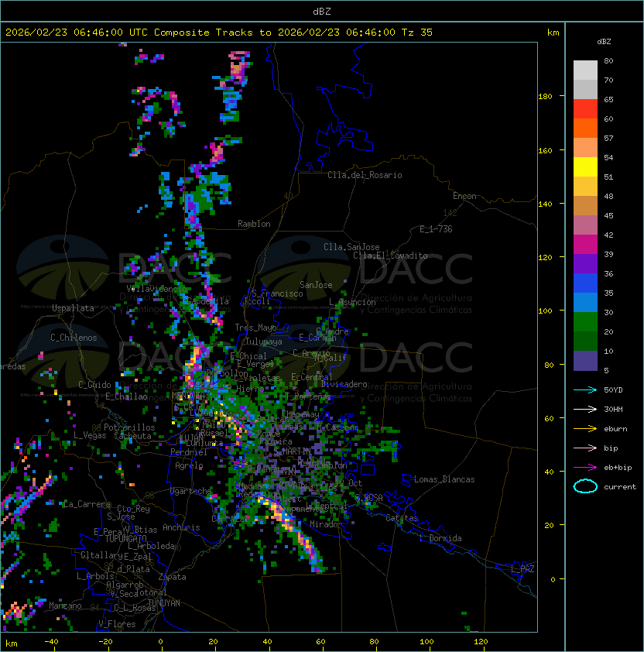Click the 'Tz 35' value in header
The width and height of the screenshot is (644, 652).
[x=417, y=33]
